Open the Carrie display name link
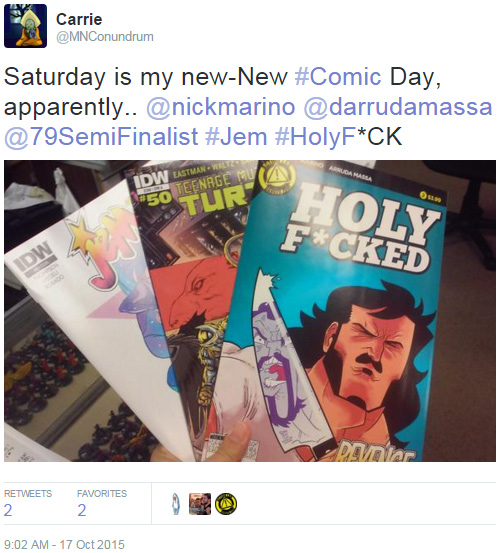 (79, 19)
